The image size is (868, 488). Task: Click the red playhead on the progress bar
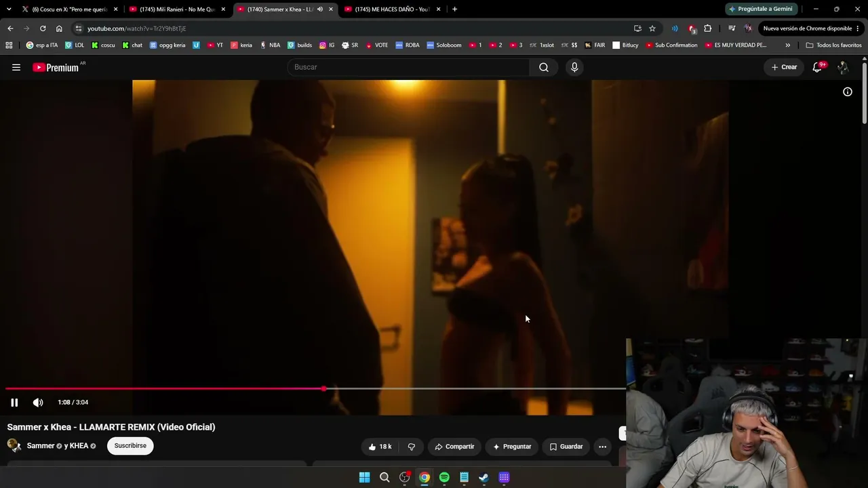point(324,388)
